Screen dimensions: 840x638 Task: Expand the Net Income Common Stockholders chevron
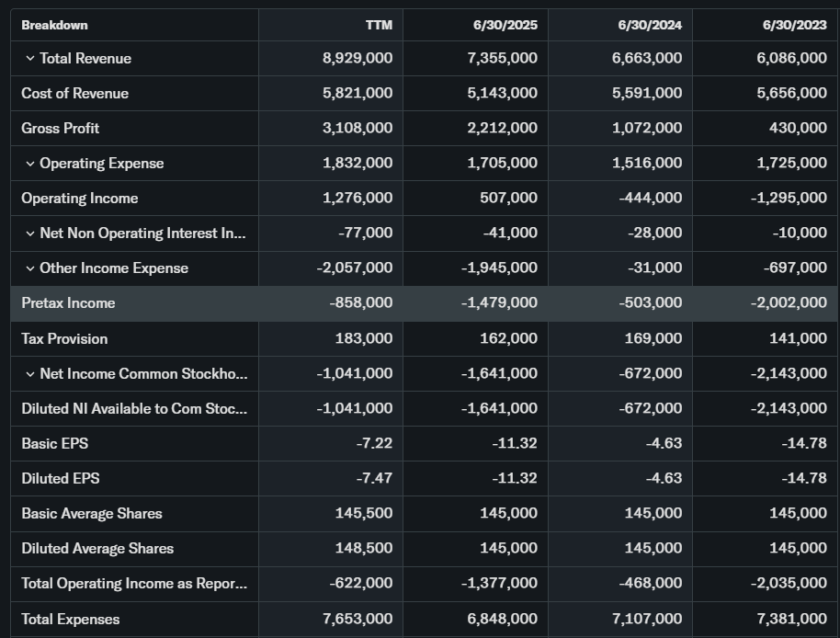(29, 374)
